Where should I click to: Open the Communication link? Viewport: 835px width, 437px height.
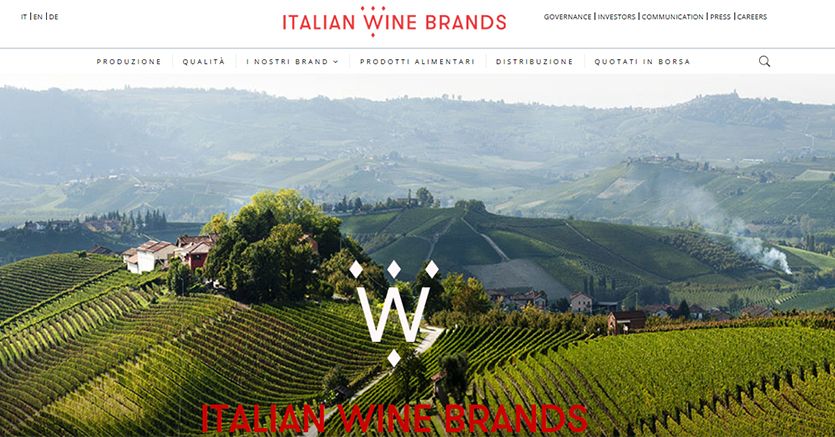(673, 17)
